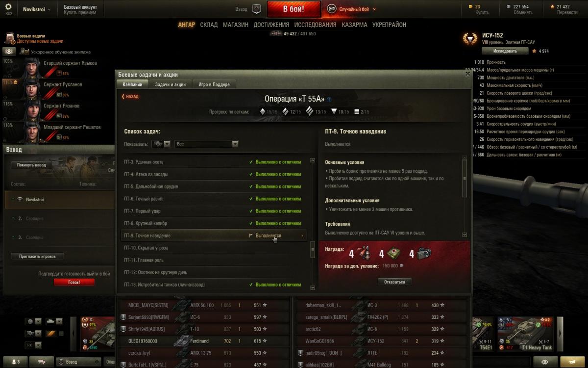The width and height of the screenshot is (588, 368).
Task: Open the chat channels speech-bubble icon
Action: click(x=41, y=362)
